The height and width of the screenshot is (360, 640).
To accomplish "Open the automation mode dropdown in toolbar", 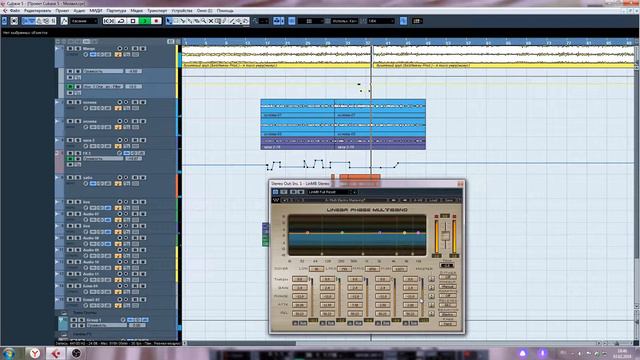I will click(84, 21).
